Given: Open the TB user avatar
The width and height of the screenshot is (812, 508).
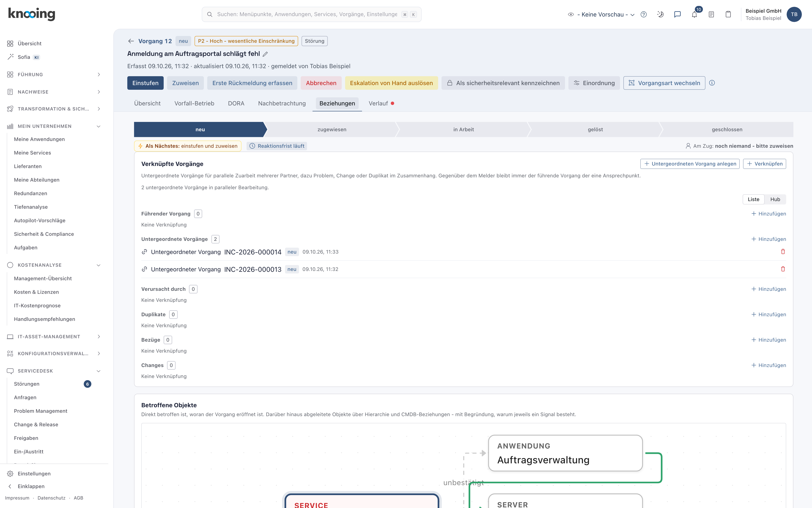Looking at the screenshot, I should 794,14.
